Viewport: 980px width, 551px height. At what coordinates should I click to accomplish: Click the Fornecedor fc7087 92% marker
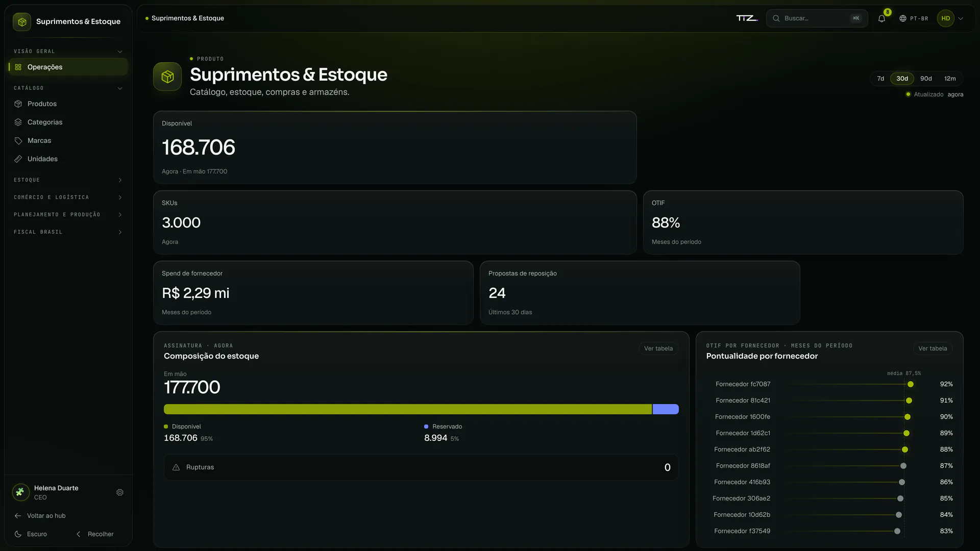click(x=911, y=384)
